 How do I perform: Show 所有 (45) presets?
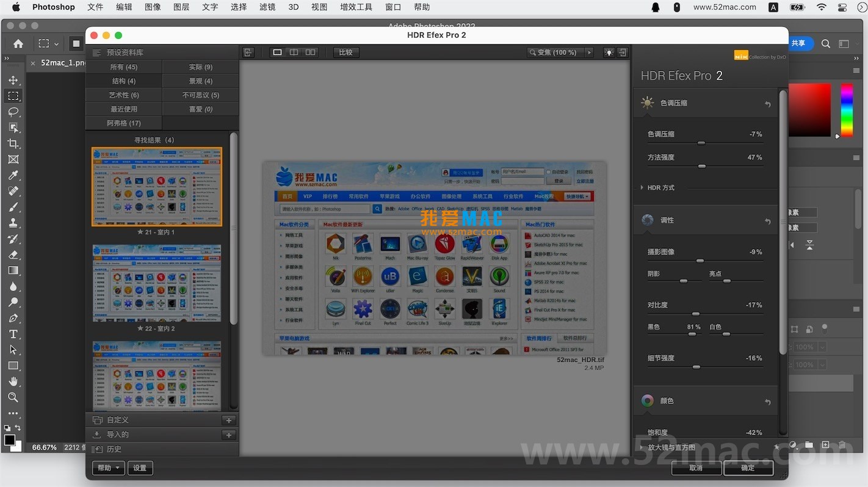[124, 67]
